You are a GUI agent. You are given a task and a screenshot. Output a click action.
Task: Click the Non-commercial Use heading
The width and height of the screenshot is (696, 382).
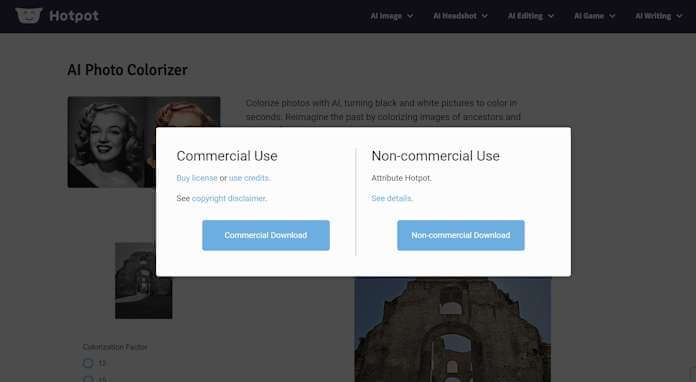point(435,156)
